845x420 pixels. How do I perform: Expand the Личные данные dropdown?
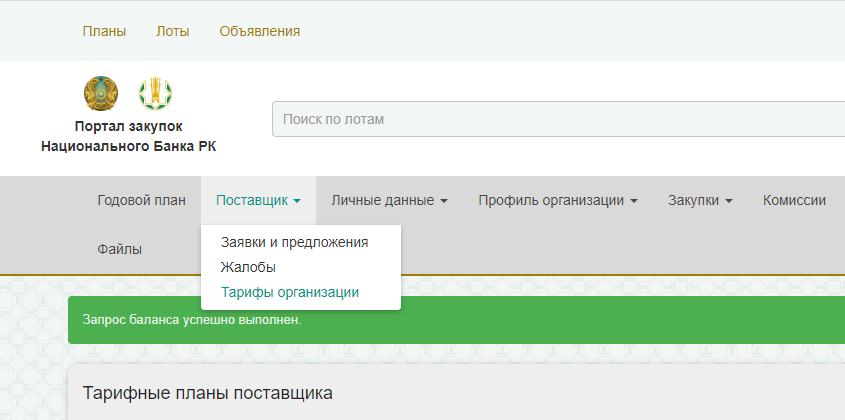pyautogui.click(x=389, y=200)
